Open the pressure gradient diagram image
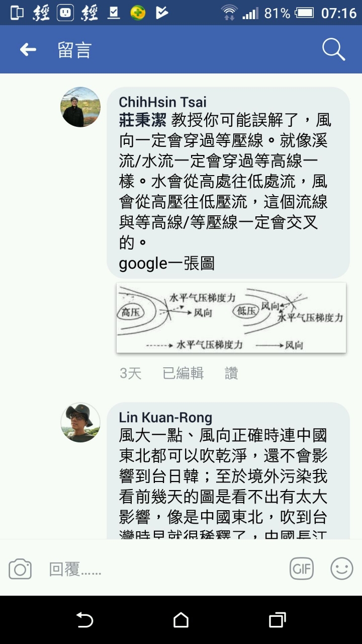The height and width of the screenshot is (644, 362). pos(231,317)
